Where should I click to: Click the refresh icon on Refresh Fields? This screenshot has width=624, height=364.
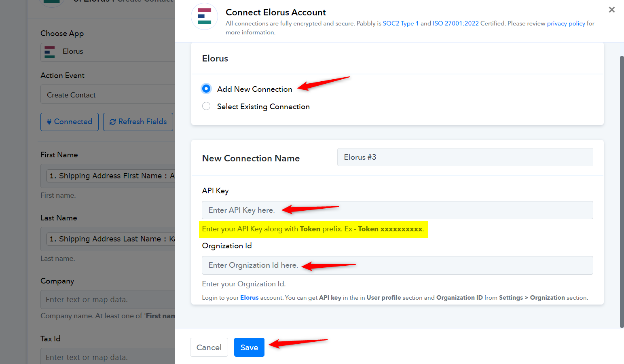[x=112, y=122]
